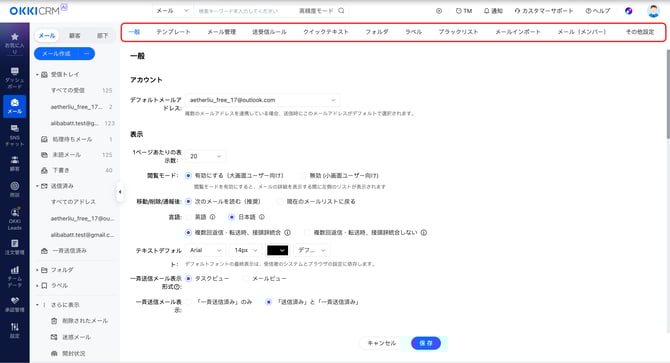Select タスクビュー display radio

coord(188,278)
